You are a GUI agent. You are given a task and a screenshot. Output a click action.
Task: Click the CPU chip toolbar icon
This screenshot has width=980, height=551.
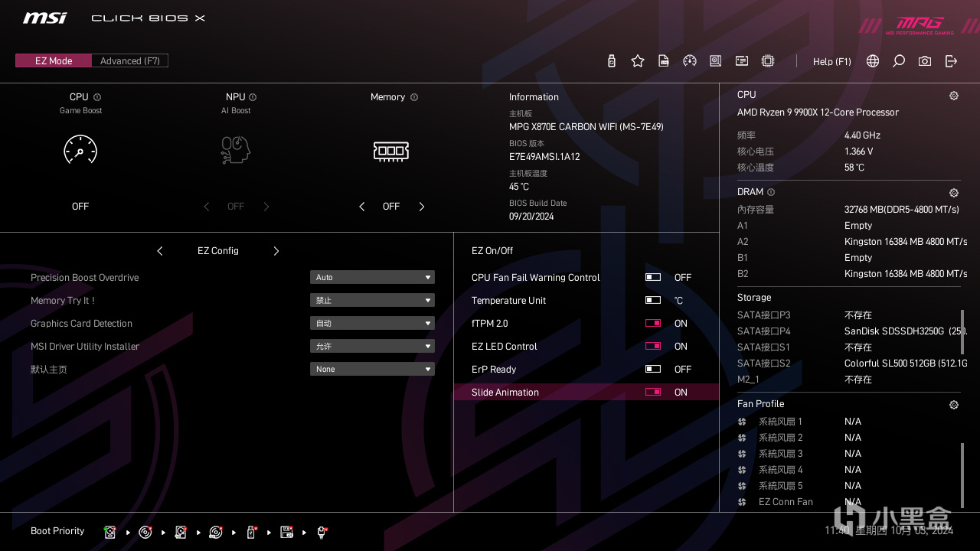click(x=768, y=61)
